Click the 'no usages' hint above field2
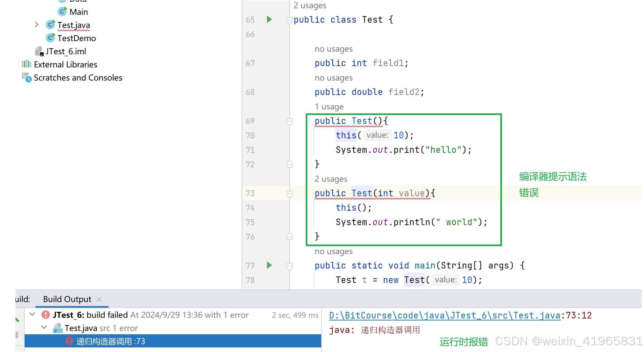Image resolution: width=644 pixels, height=352 pixels. pyautogui.click(x=333, y=78)
